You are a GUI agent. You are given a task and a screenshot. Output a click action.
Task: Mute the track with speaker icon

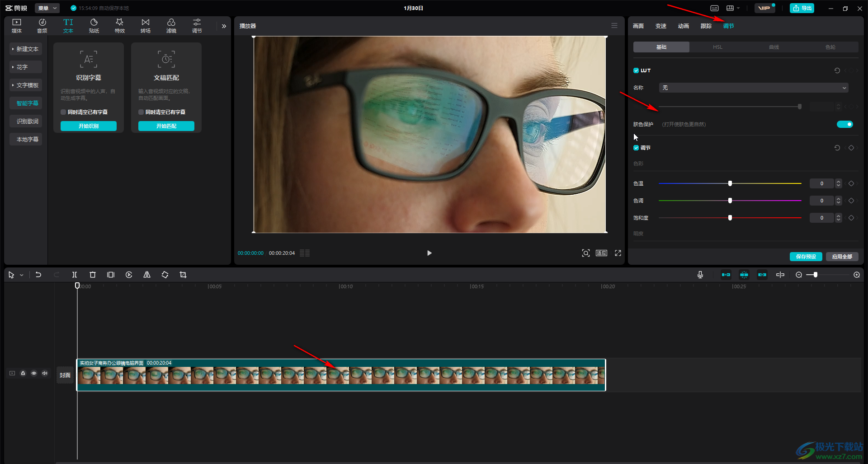coord(45,373)
